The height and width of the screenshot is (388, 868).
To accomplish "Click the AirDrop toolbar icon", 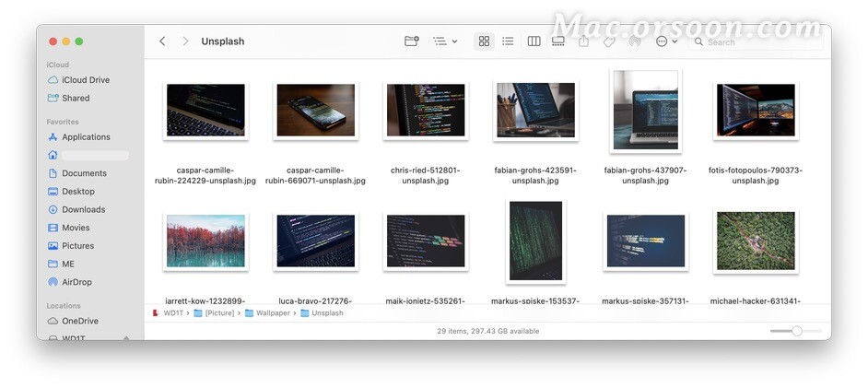I will click(x=634, y=41).
